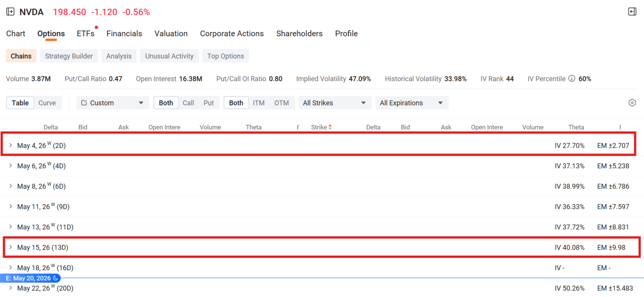This screenshot has width=644, height=297.
Task: Click the call-side Volume column header
Action: (210, 127)
